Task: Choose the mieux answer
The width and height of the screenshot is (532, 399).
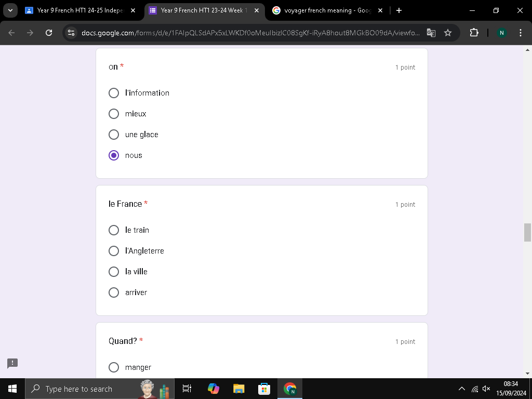Action: coord(114,114)
